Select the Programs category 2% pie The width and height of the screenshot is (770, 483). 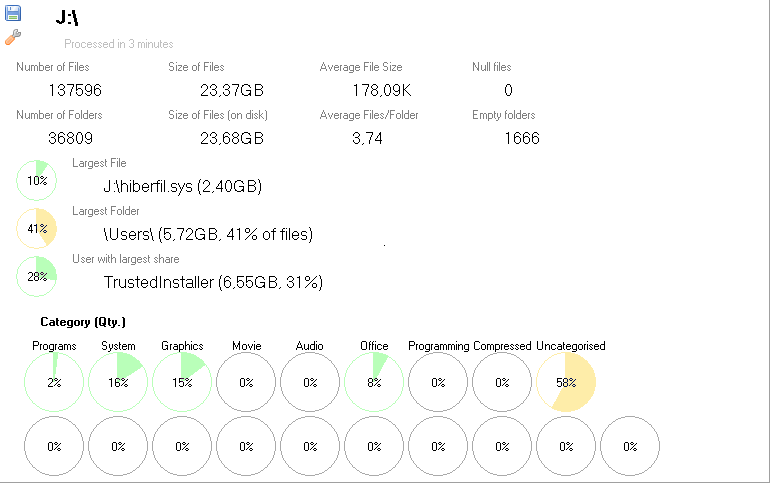tap(54, 382)
